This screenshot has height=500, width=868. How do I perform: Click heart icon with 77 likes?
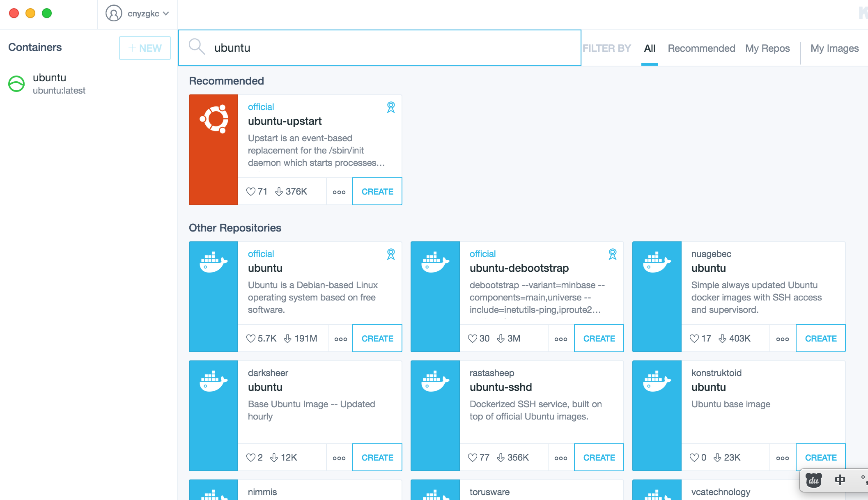click(x=472, y=458)
